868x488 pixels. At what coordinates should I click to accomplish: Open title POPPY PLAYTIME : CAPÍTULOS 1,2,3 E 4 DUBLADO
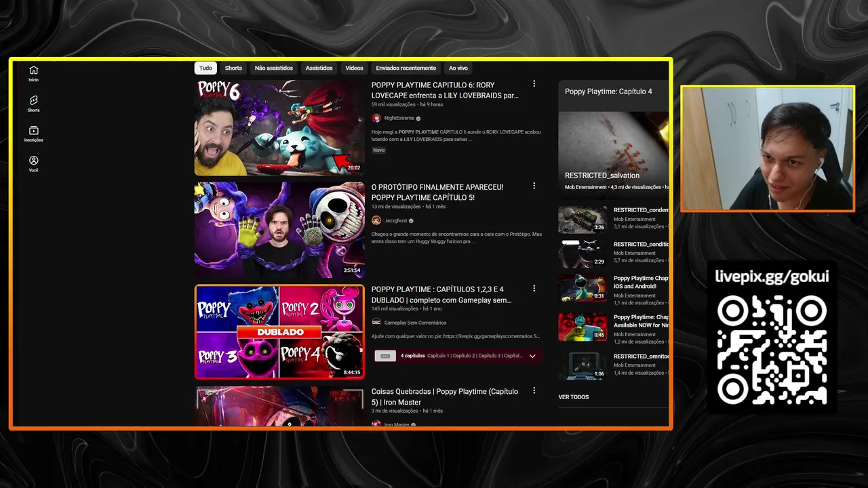point(441,295)
